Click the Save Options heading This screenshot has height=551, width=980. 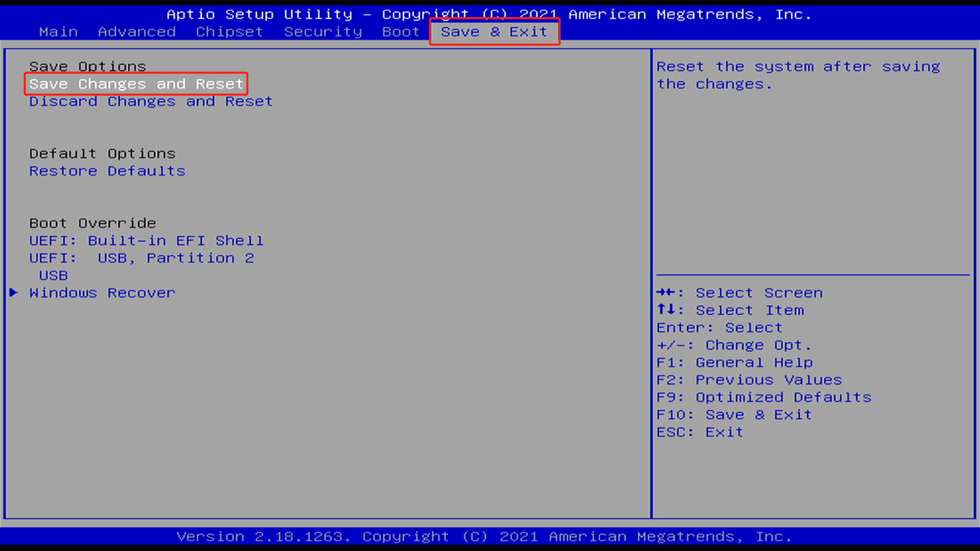click(87, 66)
